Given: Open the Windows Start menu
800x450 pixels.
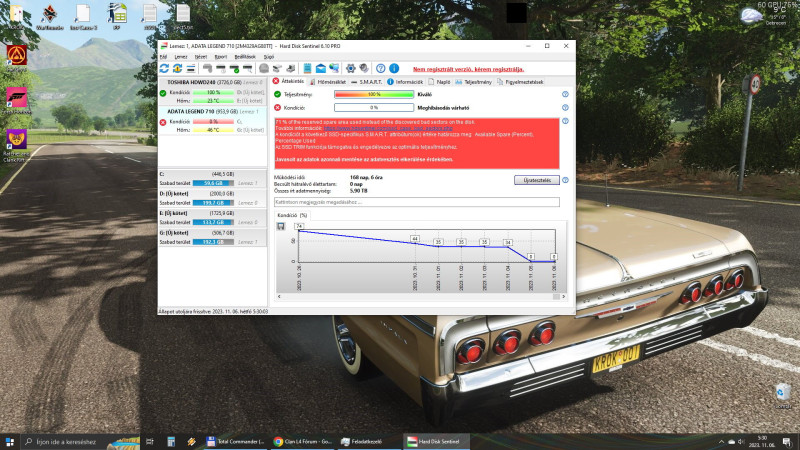Looking at the screenshot, I should click(10, 442).
